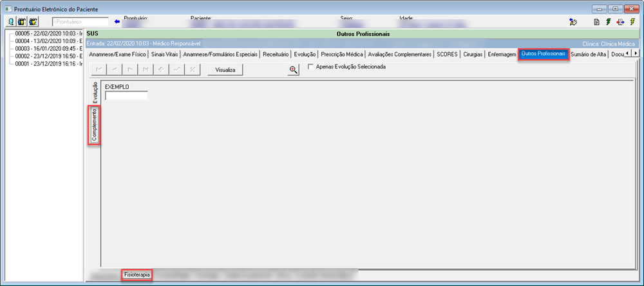Switch to Prescrição Médica tab
This screenshot has width=644, height=286.
(x=342, y=54)
